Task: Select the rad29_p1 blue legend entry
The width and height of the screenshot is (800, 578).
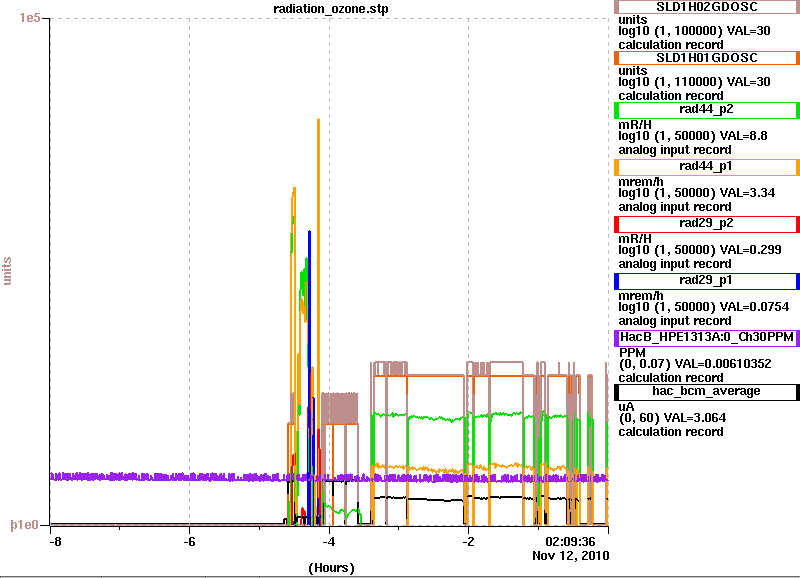Action: [707, 282]
